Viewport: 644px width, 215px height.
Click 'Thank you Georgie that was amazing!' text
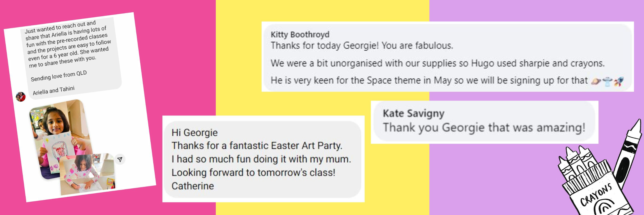click(x=484, y=128)
